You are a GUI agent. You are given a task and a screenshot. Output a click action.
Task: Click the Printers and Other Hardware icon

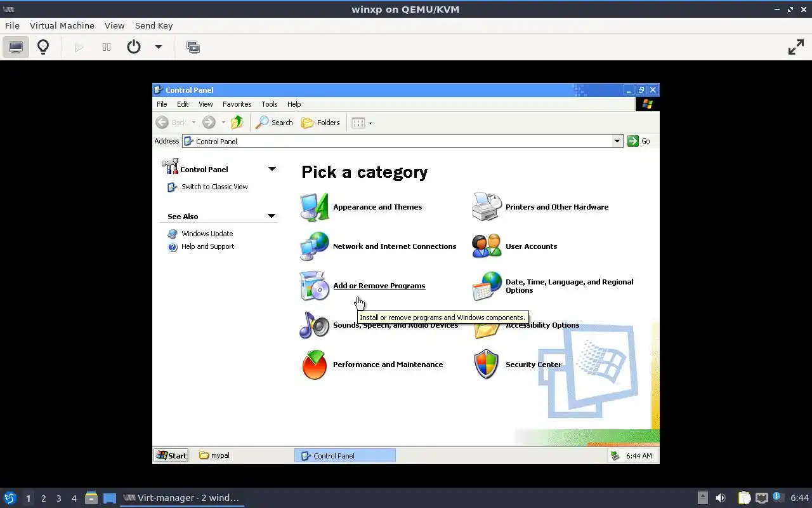(487, 207)
